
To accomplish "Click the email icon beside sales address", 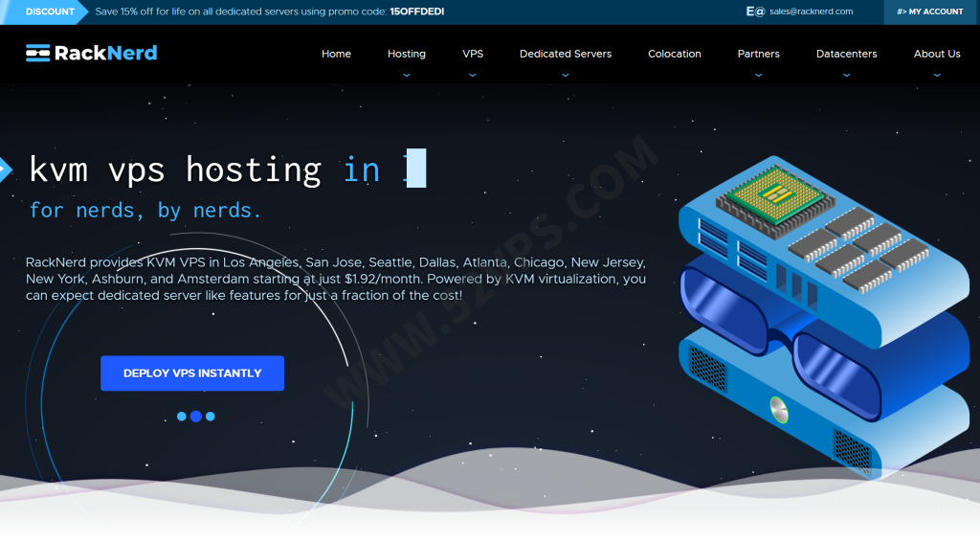I will tap(755, 11).
